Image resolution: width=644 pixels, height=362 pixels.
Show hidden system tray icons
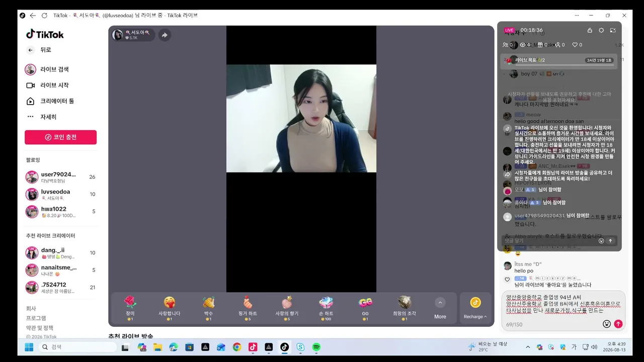pyautogui.click(x=528, y=347)
